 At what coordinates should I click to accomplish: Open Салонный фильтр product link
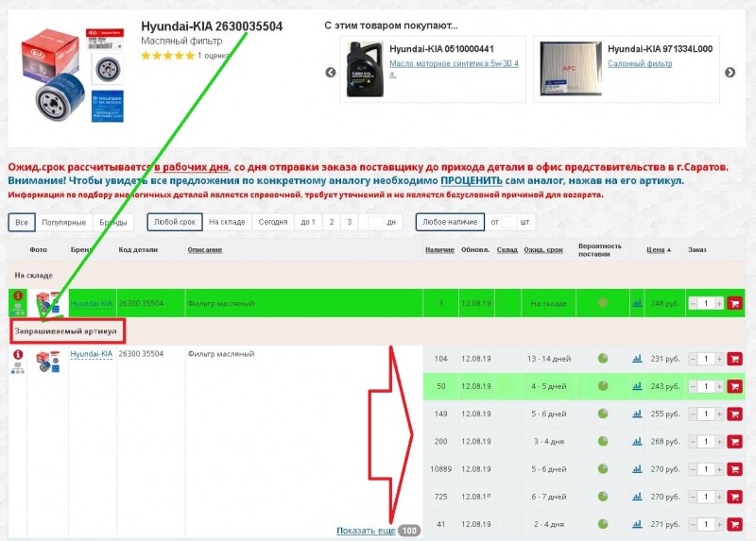640,63
